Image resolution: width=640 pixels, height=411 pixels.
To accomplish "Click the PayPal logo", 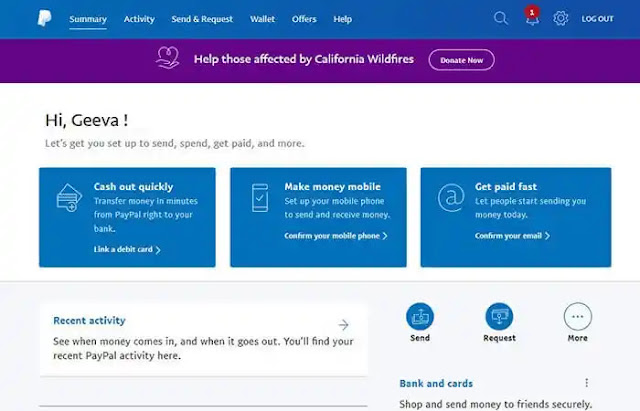I will pyautogui.click(x=44, y=18).
